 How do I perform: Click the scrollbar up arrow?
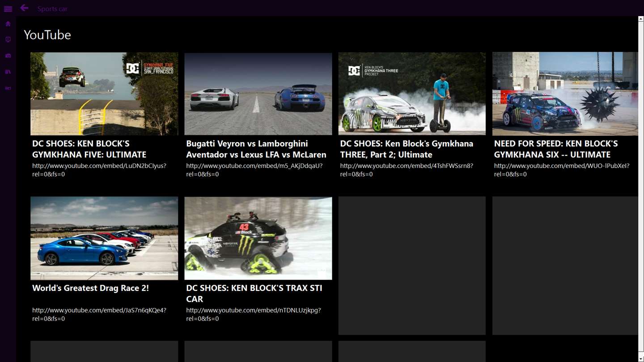(641, 19)
